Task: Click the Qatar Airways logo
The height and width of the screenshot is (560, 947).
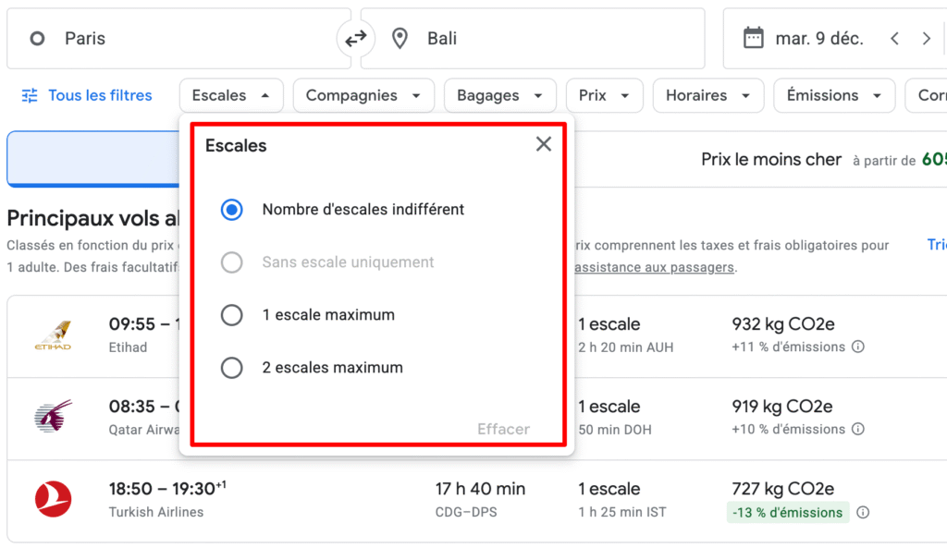Action: pyautogui.click(x=53, y=416)
